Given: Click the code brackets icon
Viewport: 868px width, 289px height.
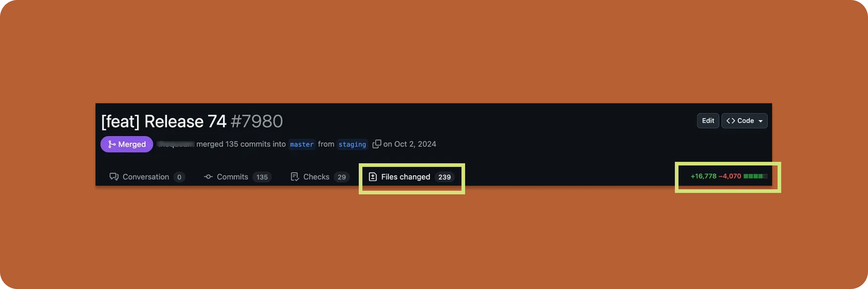Looking at the screenshot, I should click(731, 121).
